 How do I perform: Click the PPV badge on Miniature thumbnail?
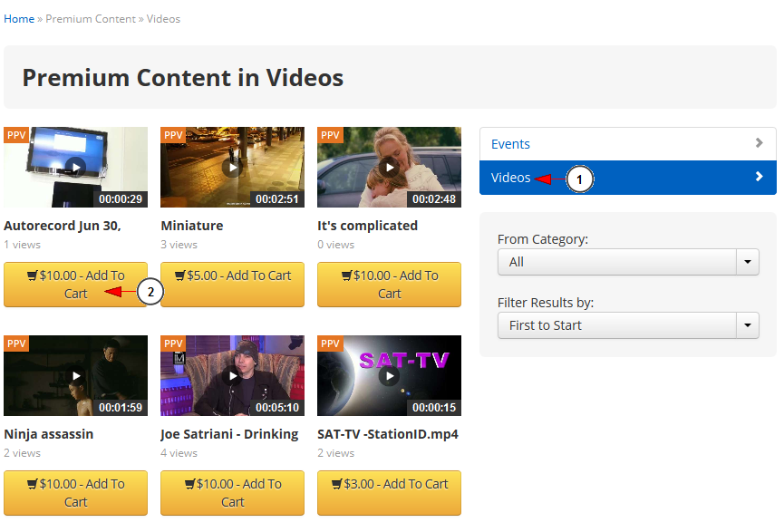click(173, 135)
